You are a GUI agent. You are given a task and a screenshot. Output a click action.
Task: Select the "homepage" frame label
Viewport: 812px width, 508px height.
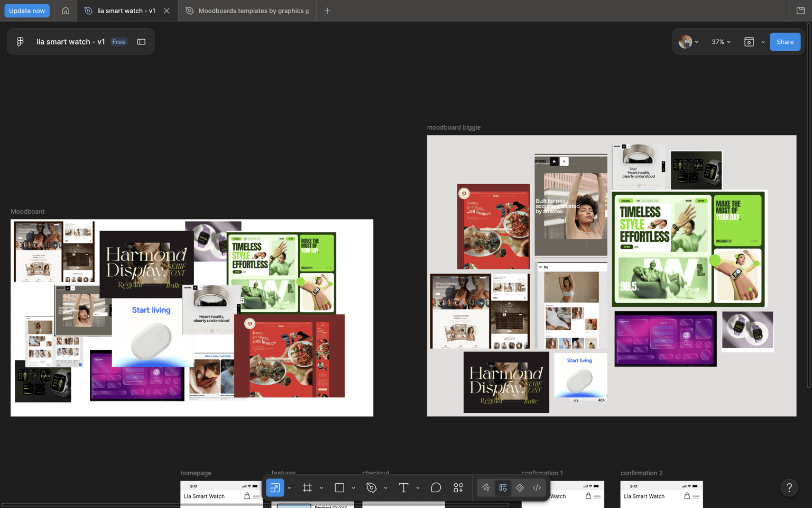(196, 473)
